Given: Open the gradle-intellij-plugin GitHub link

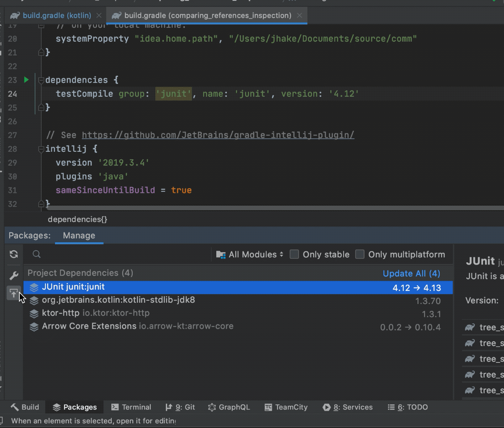Looking at the screenshot, I should (218, 135).
